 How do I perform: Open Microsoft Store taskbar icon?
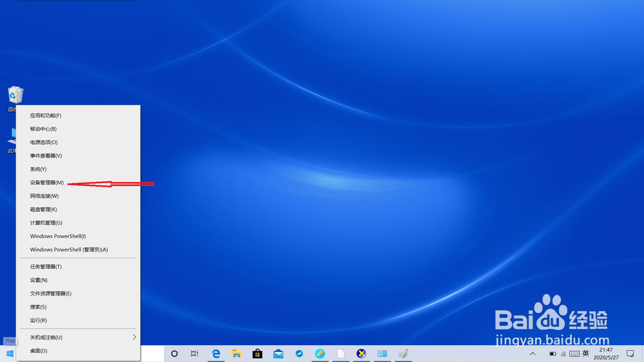(258, 354)
